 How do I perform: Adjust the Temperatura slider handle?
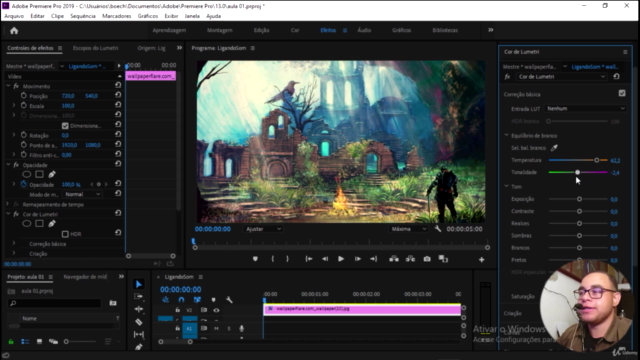click(x=597, y=160)
